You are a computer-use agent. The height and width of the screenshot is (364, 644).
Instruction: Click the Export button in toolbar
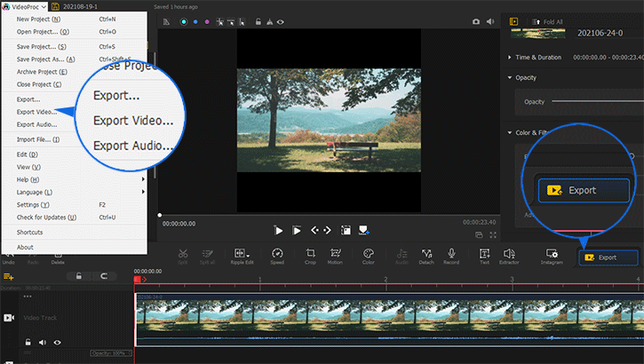pos(608,257)
